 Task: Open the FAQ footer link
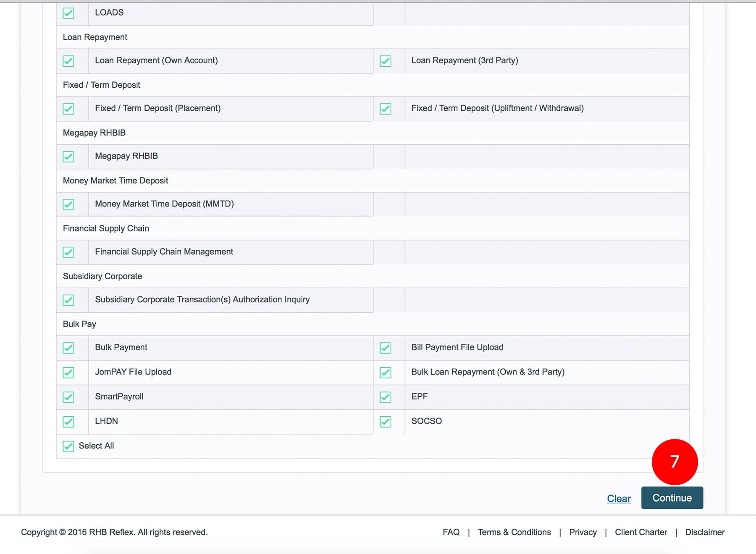451,532
